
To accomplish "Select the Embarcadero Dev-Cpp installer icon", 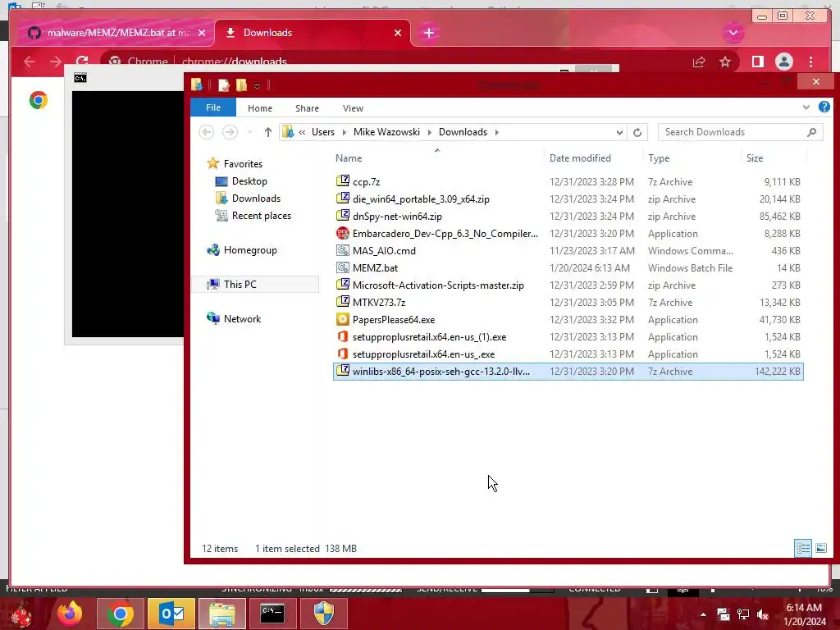I will 343,234.
